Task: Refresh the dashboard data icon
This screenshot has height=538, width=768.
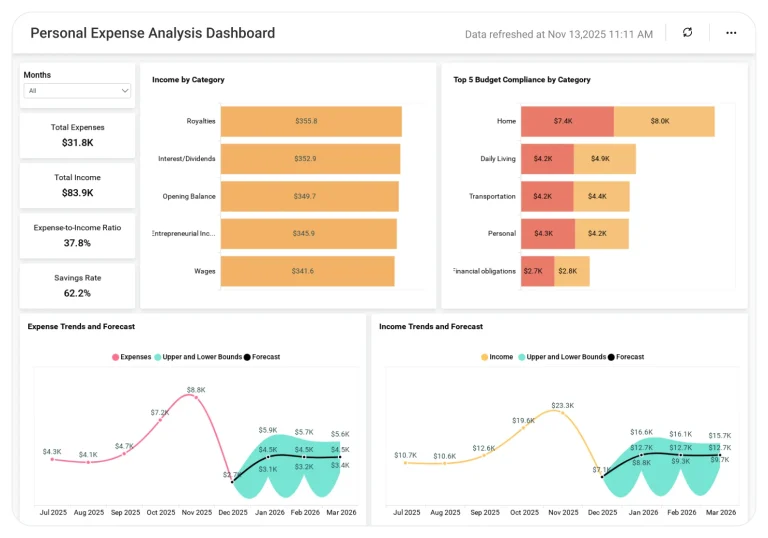Action: 687,32
